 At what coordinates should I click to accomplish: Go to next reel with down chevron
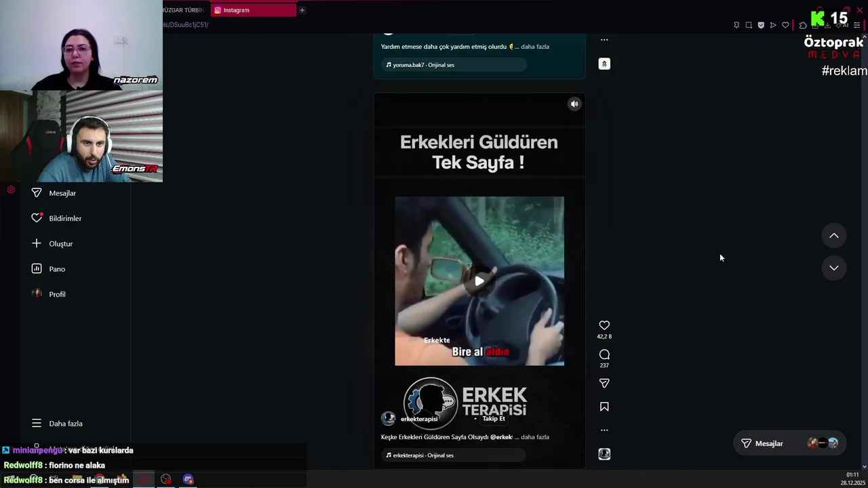834,268
